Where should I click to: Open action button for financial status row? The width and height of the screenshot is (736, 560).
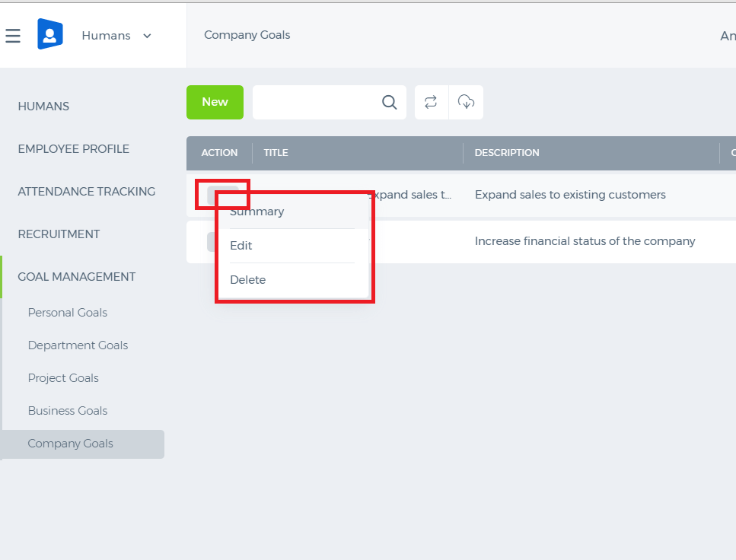click(x=212, y=242)
